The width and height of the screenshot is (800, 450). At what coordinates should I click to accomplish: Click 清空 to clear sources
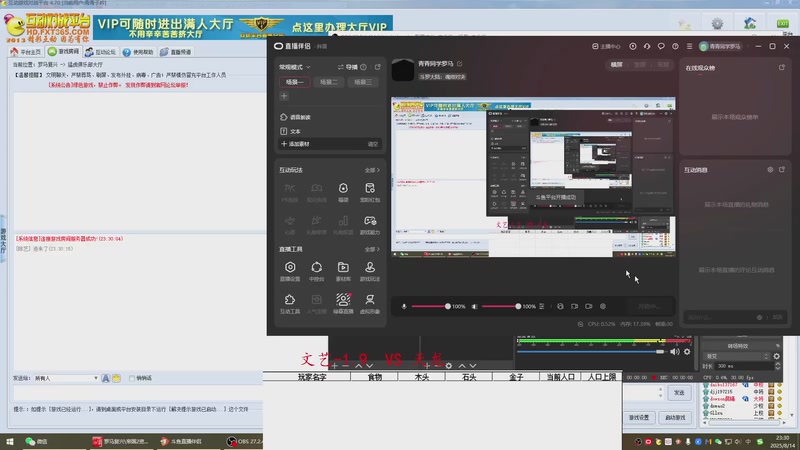[x=373, y=144]
